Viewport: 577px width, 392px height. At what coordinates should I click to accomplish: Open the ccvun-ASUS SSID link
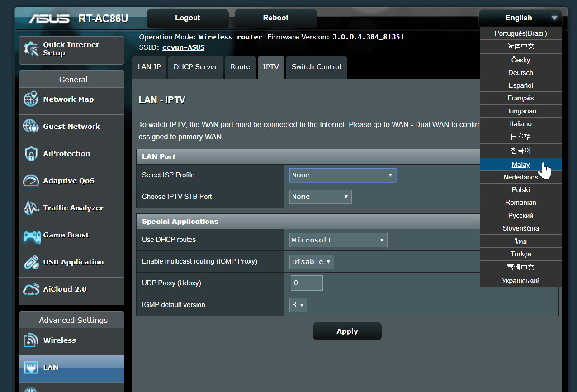pos(184,47)
